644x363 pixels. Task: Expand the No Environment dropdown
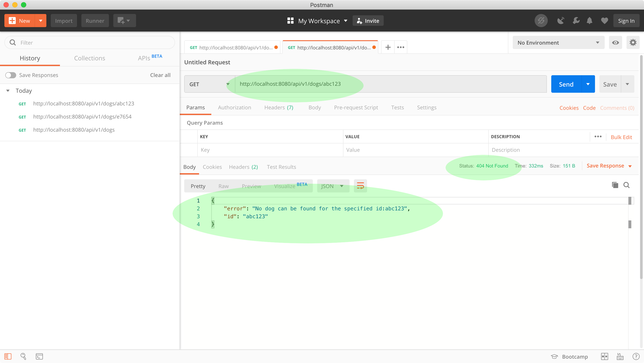[558, 42]
